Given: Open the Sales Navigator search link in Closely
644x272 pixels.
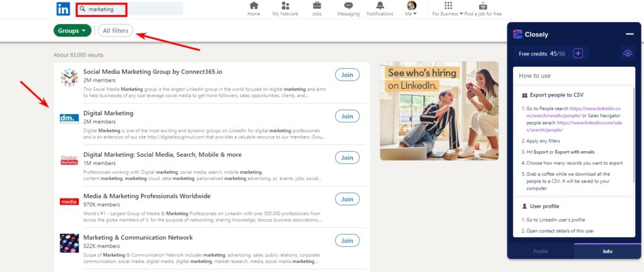Looking at the screenshot, I should [574, 127].
